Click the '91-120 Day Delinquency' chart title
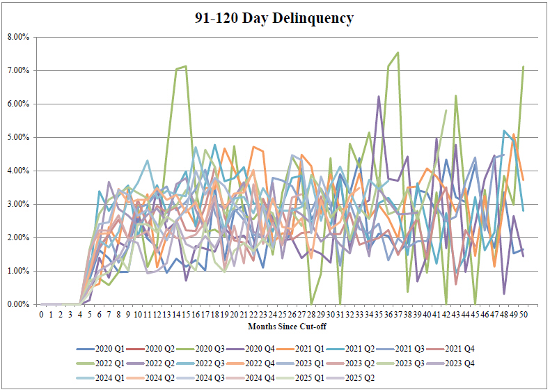Viewport: 550px width, 392px height. point(274,18)
